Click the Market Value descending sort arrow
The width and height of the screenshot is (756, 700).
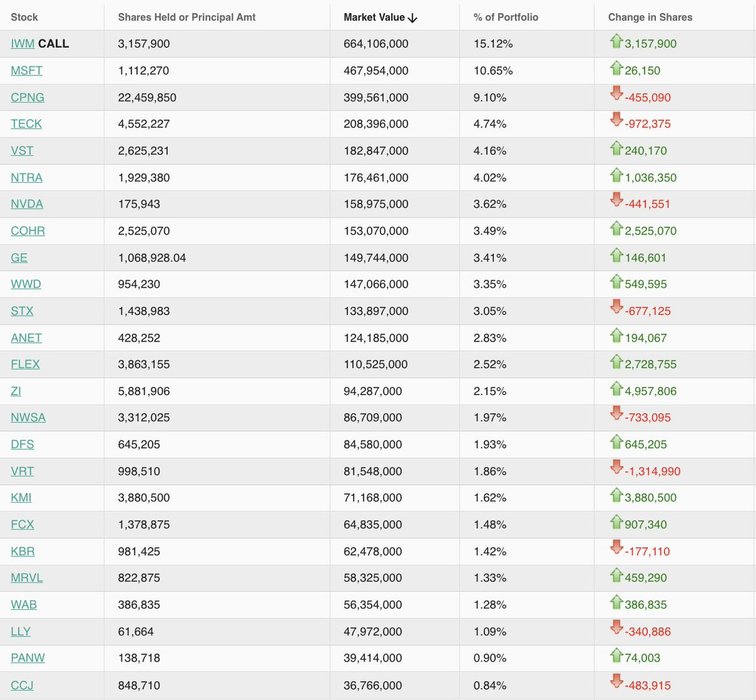click(x=412, y=18)
